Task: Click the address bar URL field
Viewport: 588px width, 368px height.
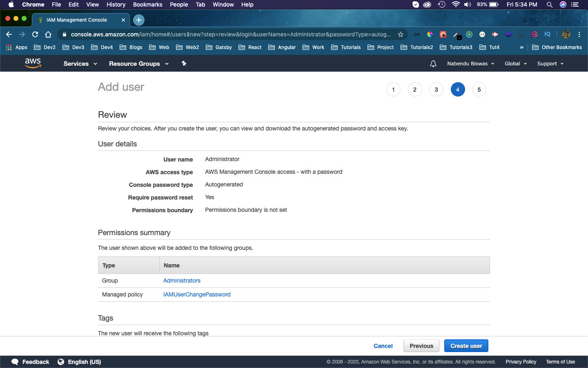Action: [x=231, y=34]
